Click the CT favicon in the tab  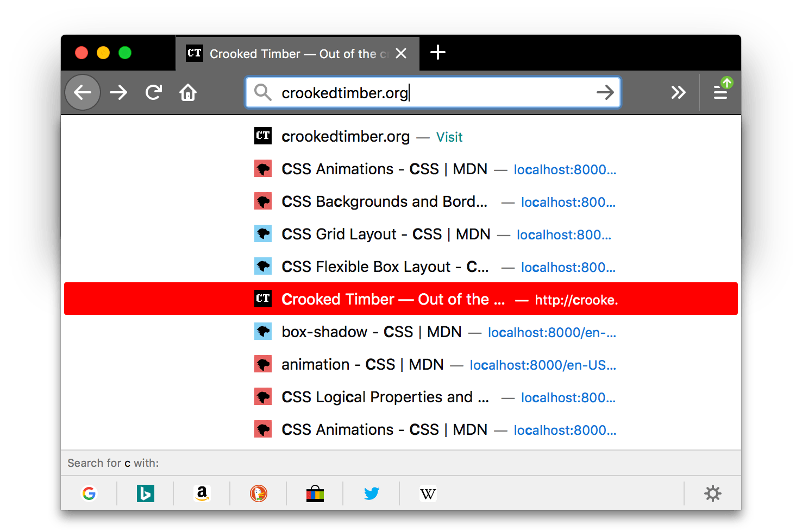point(194,53)
